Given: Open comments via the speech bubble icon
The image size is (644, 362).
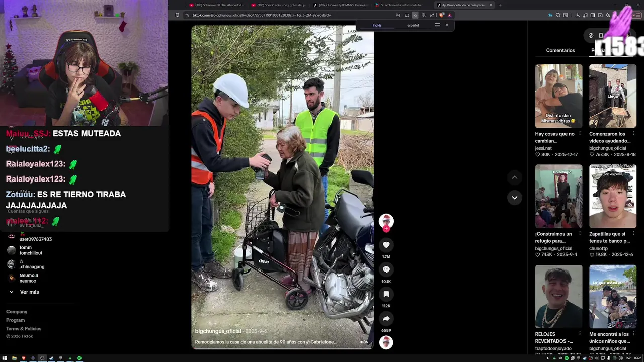Looking at the screenshot, I should 386,269.
